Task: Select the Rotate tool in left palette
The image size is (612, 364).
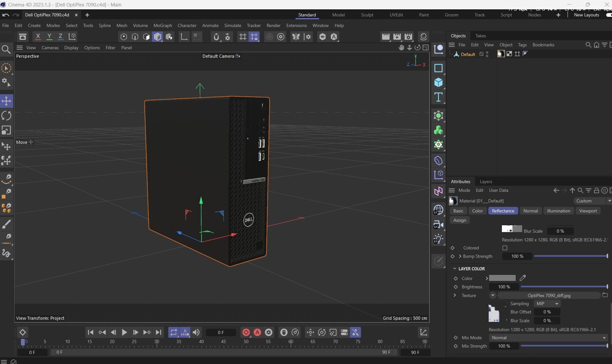Action: [x=6, y=116]
